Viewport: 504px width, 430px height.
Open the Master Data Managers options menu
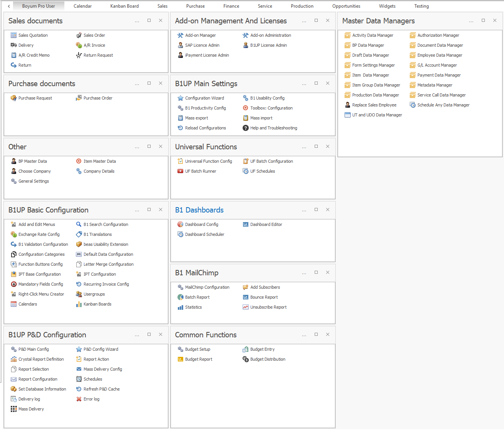pos(471,21)
